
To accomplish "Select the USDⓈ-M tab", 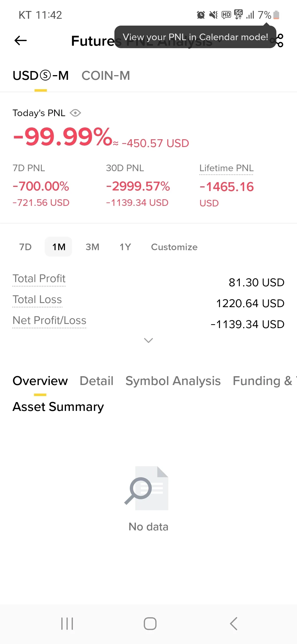I will click(x=41, y=76).
